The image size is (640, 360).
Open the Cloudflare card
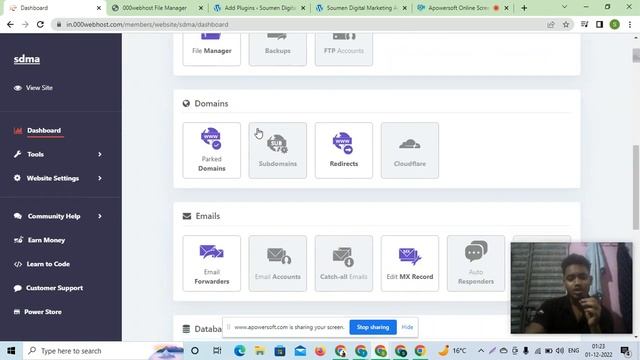click(x=410, y=150)
